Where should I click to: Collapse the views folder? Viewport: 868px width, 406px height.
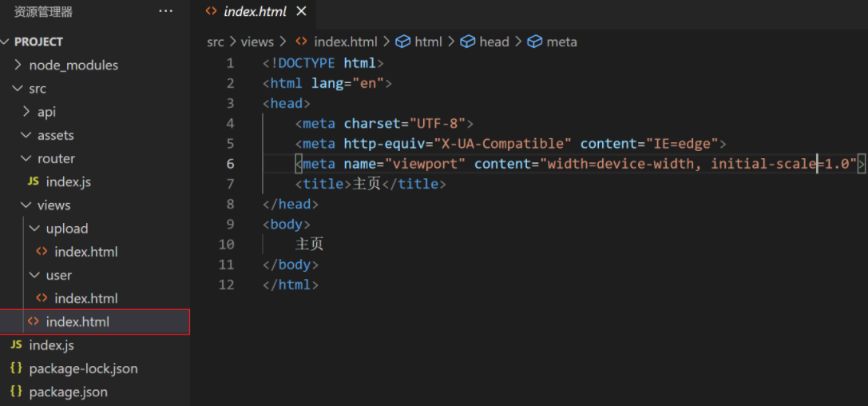pos(26,205)
